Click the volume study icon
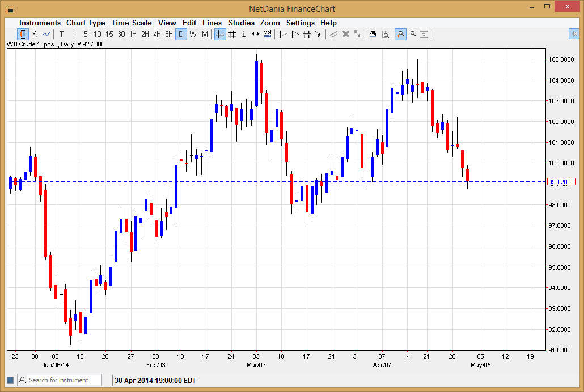This screenshot has width=584, height=392. pyautogui.click(x=268, y=35)
